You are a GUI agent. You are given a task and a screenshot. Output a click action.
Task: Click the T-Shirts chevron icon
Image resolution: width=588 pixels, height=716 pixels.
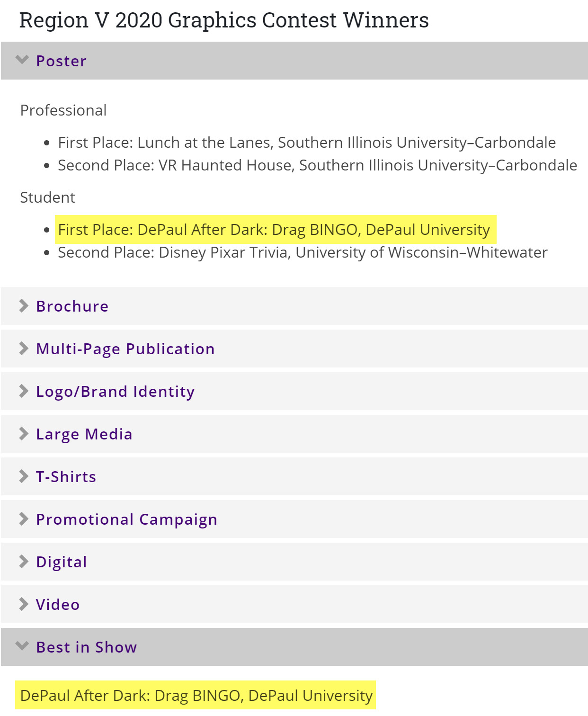point(24,476)
